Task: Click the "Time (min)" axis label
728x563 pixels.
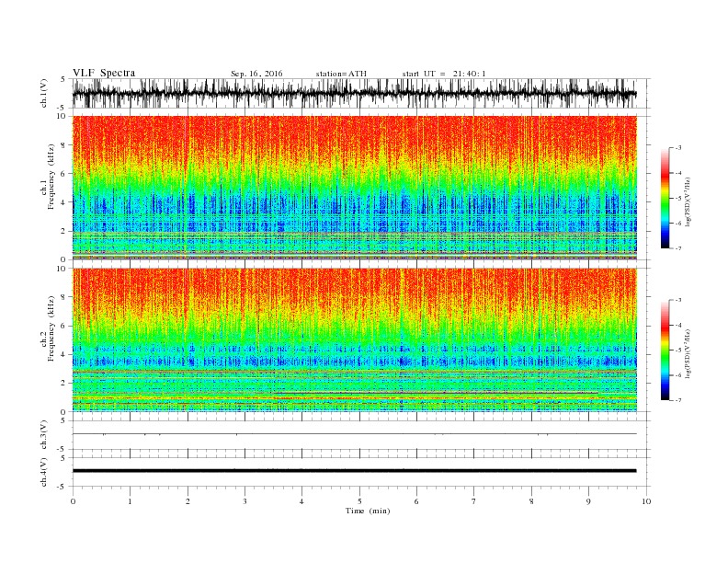Action: [x=368, y=511]
